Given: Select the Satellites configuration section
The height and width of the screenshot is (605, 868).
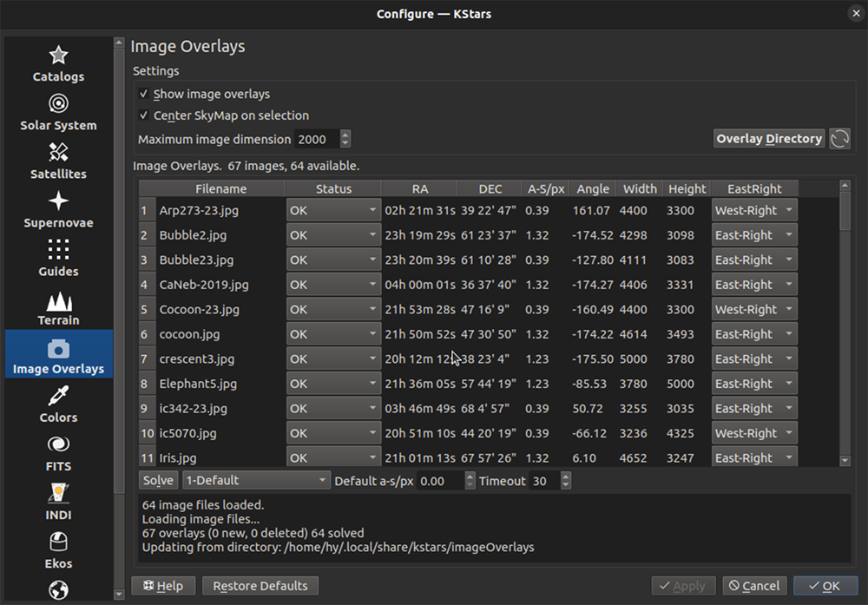Looking at the screenshot, I should 58,162.
